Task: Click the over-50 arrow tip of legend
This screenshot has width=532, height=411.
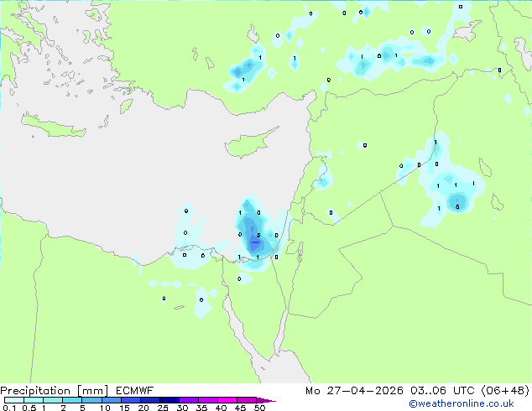Action: 266,400
